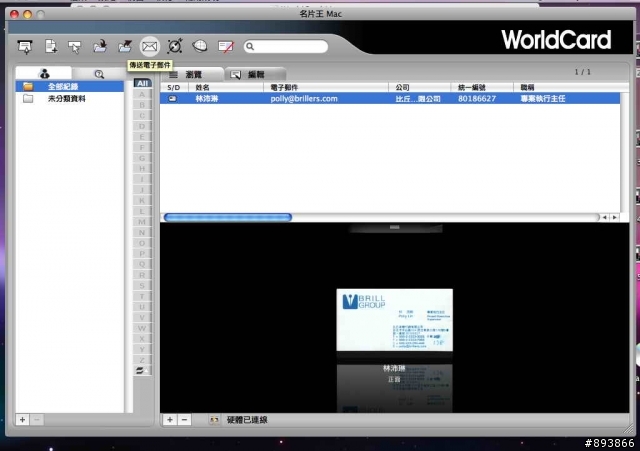Click the scan card icon in toolbar
640x451 pixels.
25,47
